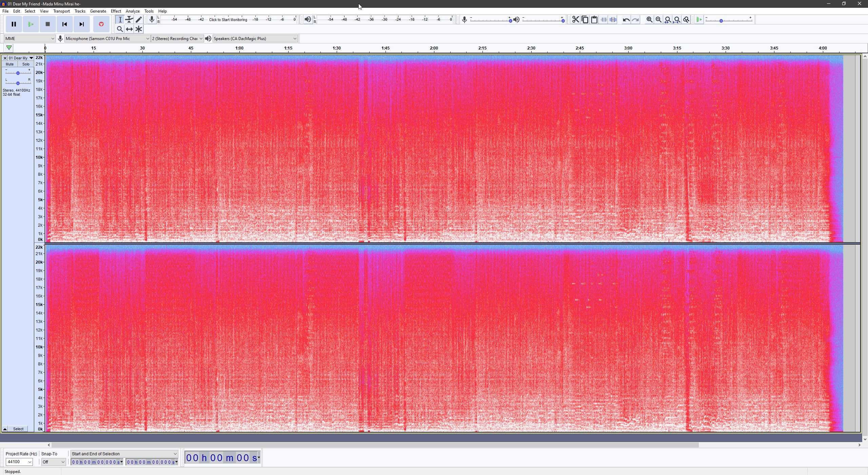Select the Multi-Tool asterisk icon

(x=139, y=29)
